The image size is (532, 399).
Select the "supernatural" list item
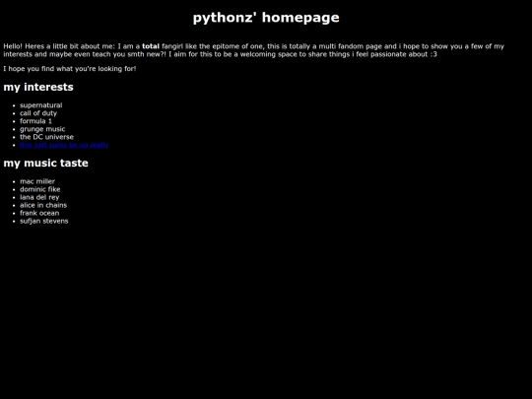41,105
